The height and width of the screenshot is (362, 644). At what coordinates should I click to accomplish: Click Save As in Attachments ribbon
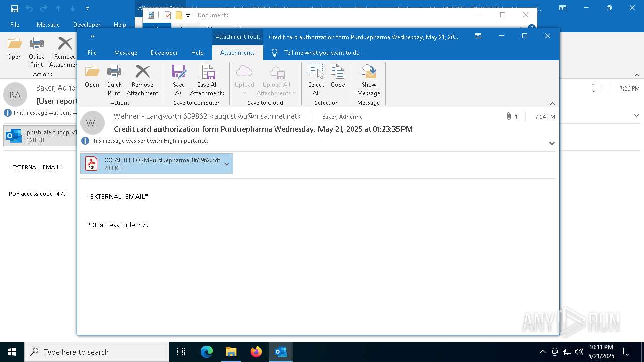tap(179, 80)
